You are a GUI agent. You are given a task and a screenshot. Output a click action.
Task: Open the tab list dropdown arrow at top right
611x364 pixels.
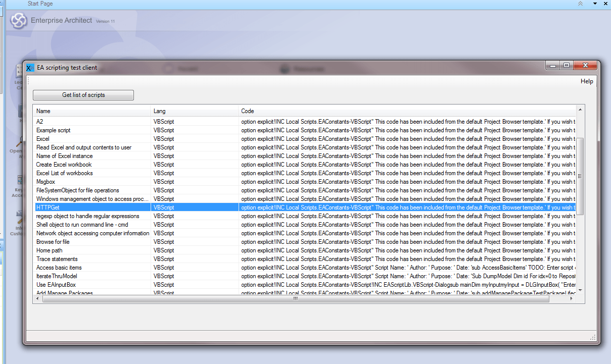(x=594, y=4)
